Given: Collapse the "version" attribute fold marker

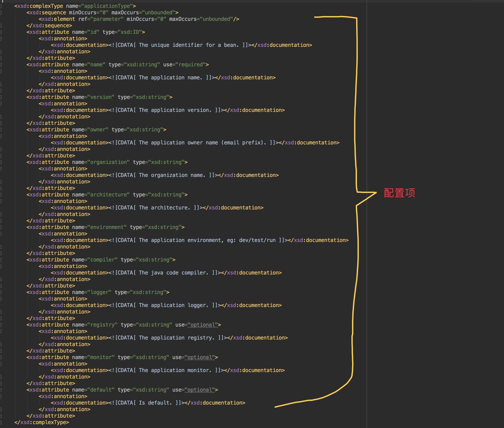Looking at the screenshot, I should click(x=1, y=97).
